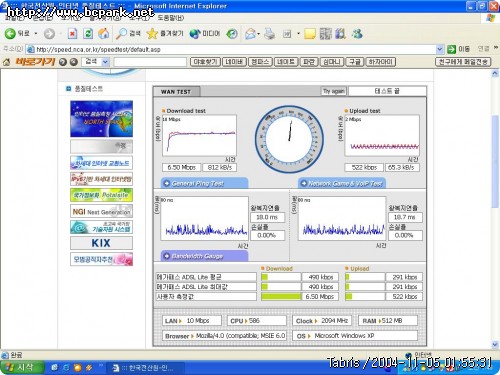Screen dimensions: 500x375
Task: Click the download speed graph
Action: pyautogui.click(x=199, y=135)
